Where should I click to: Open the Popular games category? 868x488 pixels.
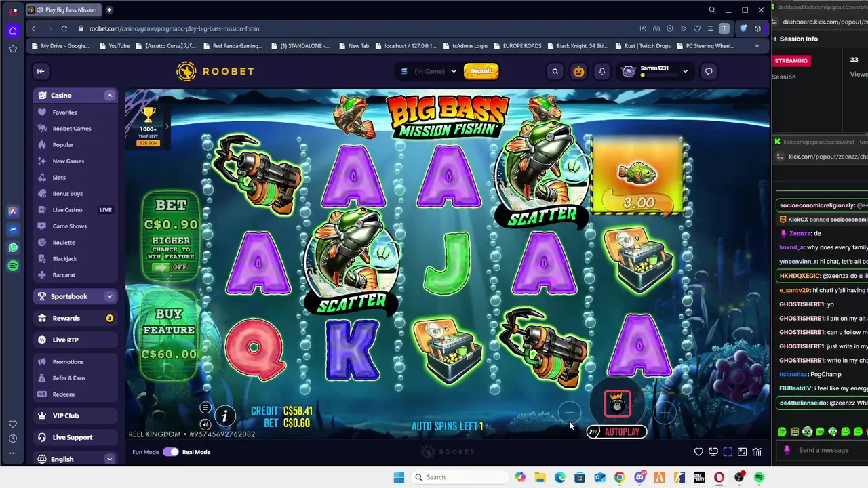[x=62, y=145]
